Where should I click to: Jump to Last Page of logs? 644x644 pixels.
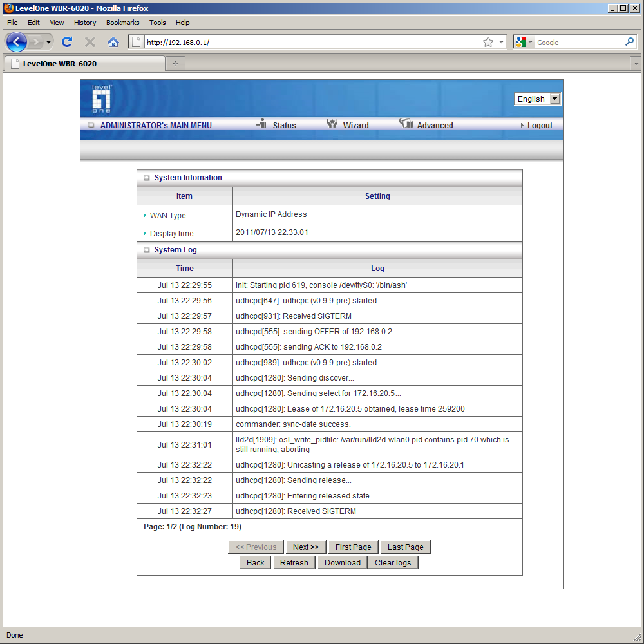point(405,547)
